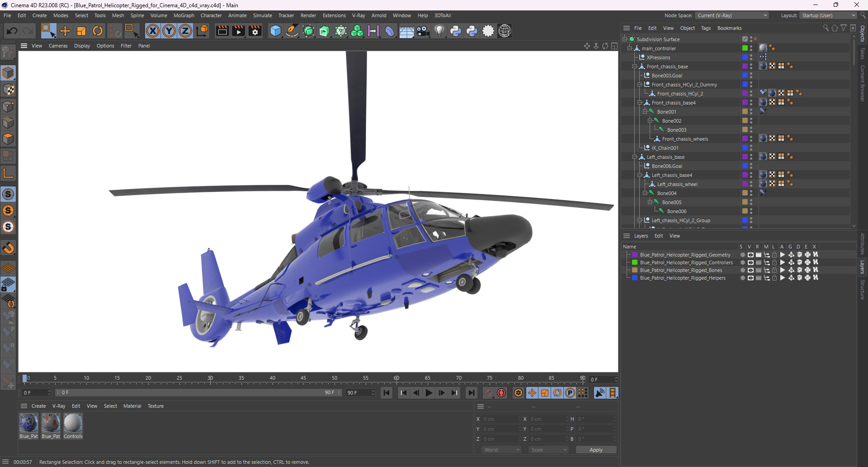Open viewport Cameras menu
Screen dimensions: 868x467
[x=58, y=46]
